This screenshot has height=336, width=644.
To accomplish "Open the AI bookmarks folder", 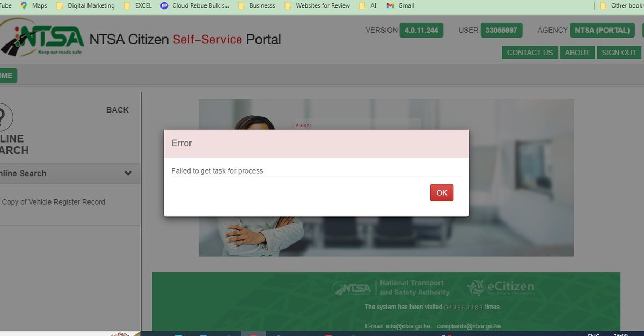I will pyautogui.click(x=368, y=6).
